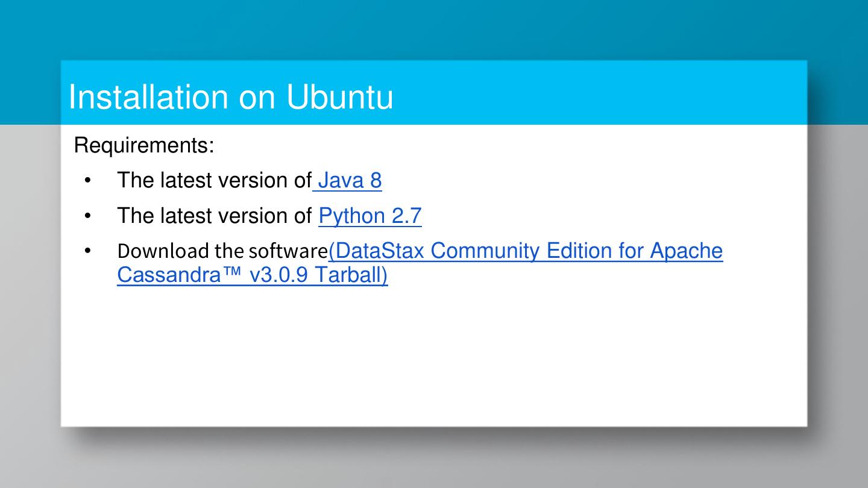The image size is (868, 488).
Task: Click the gray margin right of the white card
Action: 838,271
